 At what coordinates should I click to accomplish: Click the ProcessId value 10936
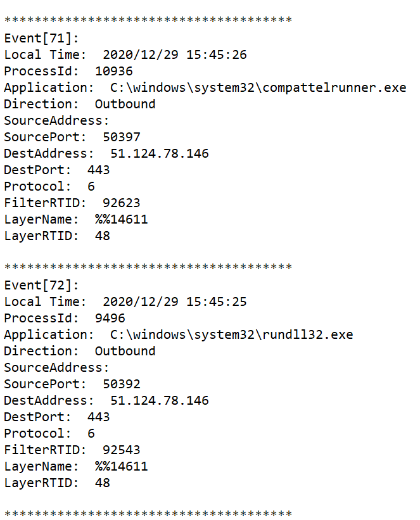point(113,71)
